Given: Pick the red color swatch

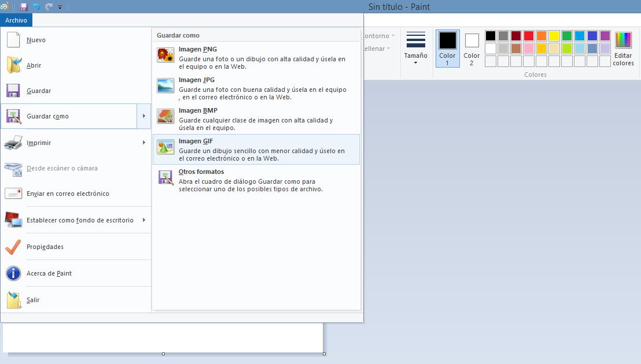Looking at the screenshot, I should tap(528, 36).
